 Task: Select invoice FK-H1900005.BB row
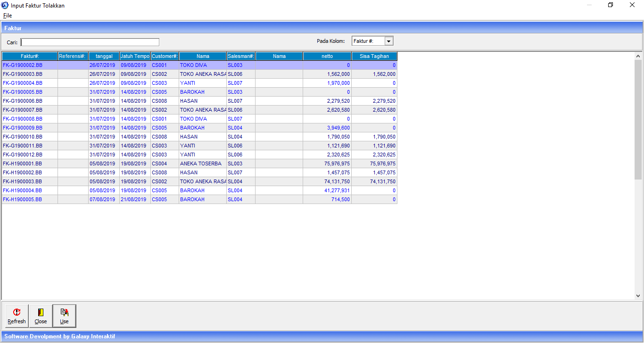(23, 200)
